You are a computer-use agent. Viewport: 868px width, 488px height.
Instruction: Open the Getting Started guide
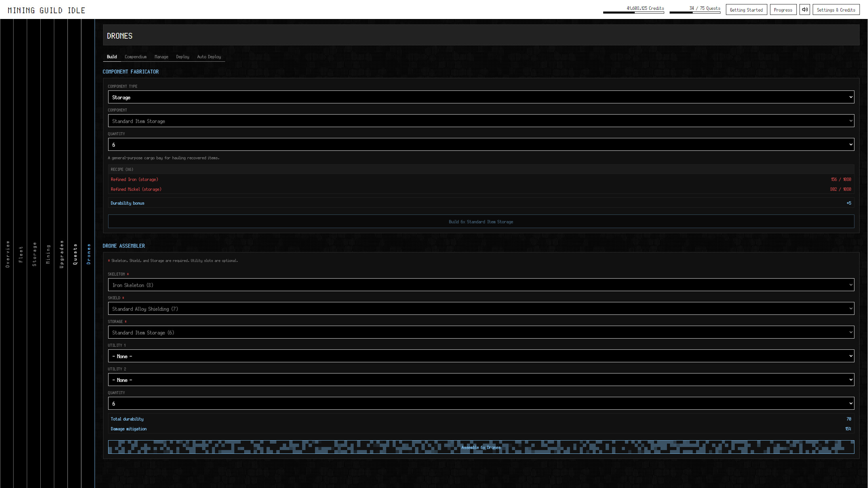point(746,9)
